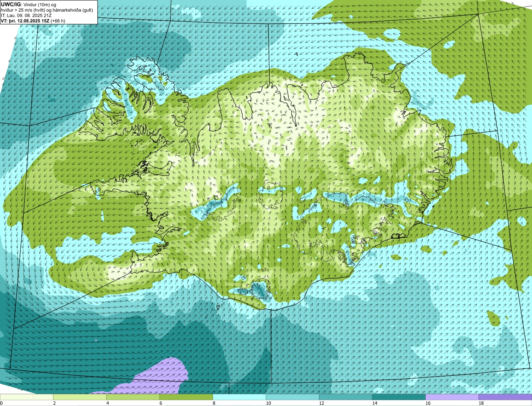Pick the 12–14 m/s teal legend swatch
Screen dimensions: 532x406
click(x=346, y=397)
